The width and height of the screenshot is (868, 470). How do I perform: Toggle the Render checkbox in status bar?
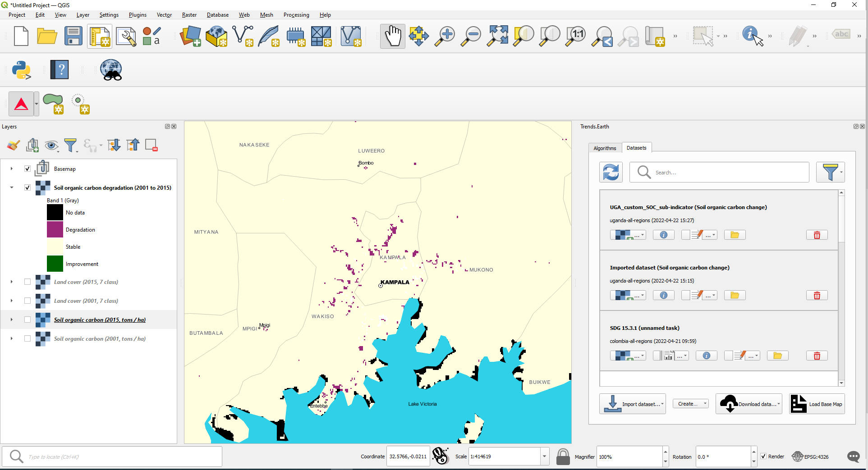pyautogui.click(x=762, y=456)
